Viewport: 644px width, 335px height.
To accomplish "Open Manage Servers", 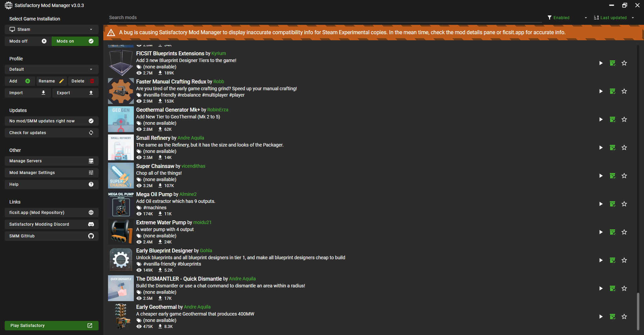I will pyautogui.click(x=52, y=161).
